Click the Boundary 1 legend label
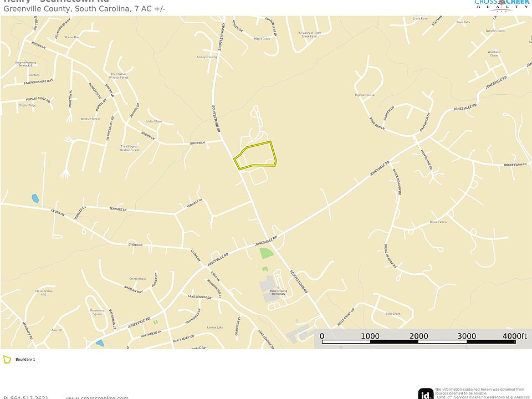Screen dimensions: 532x399 (25, 359)
